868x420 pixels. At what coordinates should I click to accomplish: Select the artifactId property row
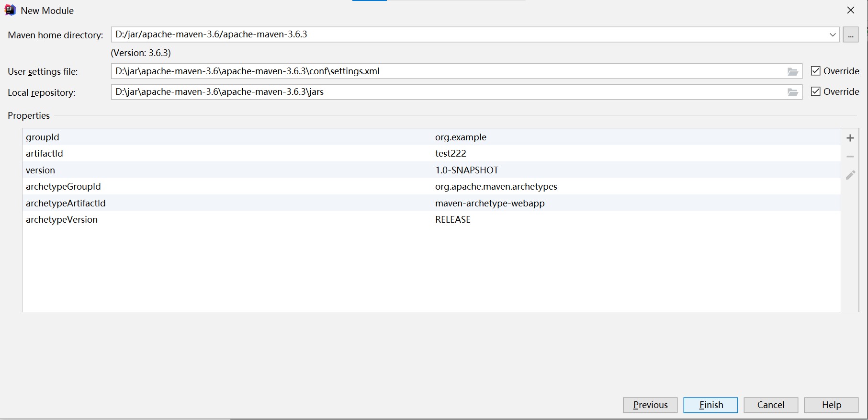(431, 153)
